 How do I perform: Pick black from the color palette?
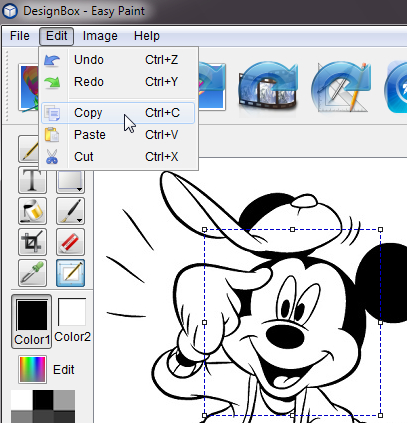(x=43, y=400)
